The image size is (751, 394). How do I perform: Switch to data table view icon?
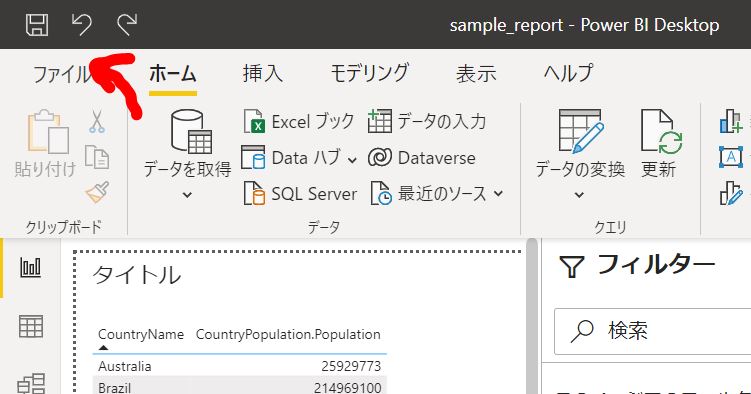31,327
